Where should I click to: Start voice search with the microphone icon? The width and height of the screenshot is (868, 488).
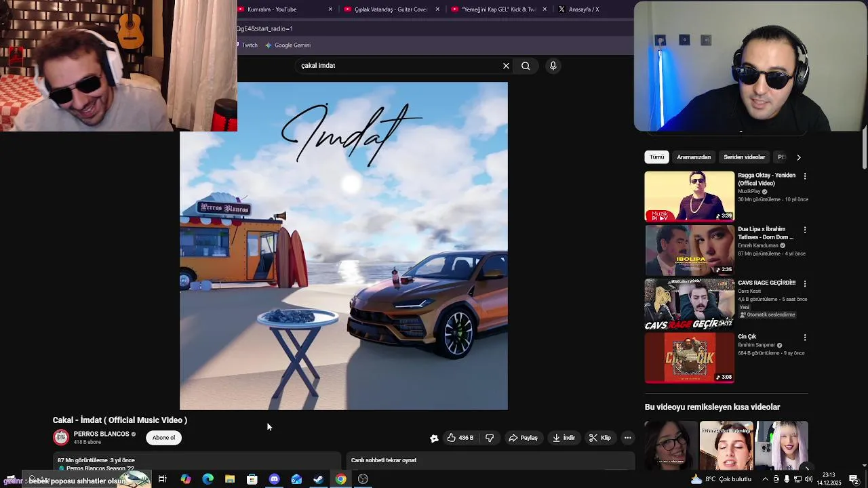[553, 66]
